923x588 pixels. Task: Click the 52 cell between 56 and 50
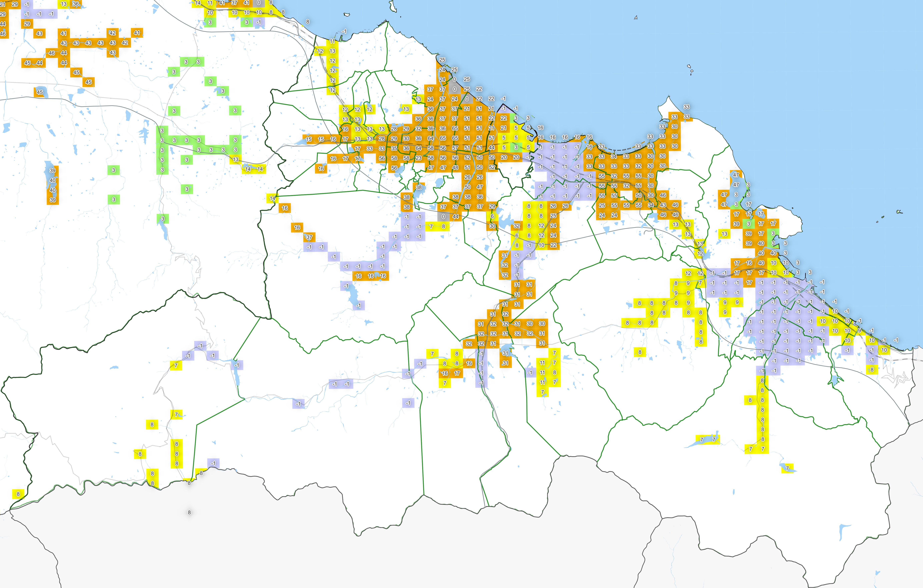coord(467,158)
